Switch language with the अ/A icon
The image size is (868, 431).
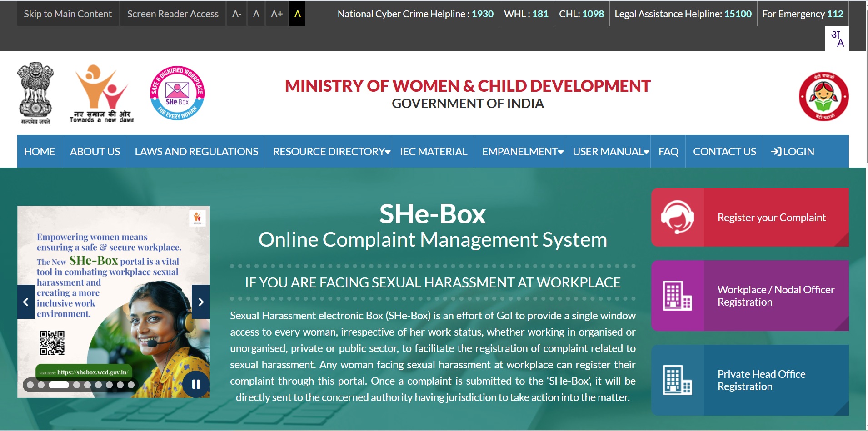coord(837,39)
